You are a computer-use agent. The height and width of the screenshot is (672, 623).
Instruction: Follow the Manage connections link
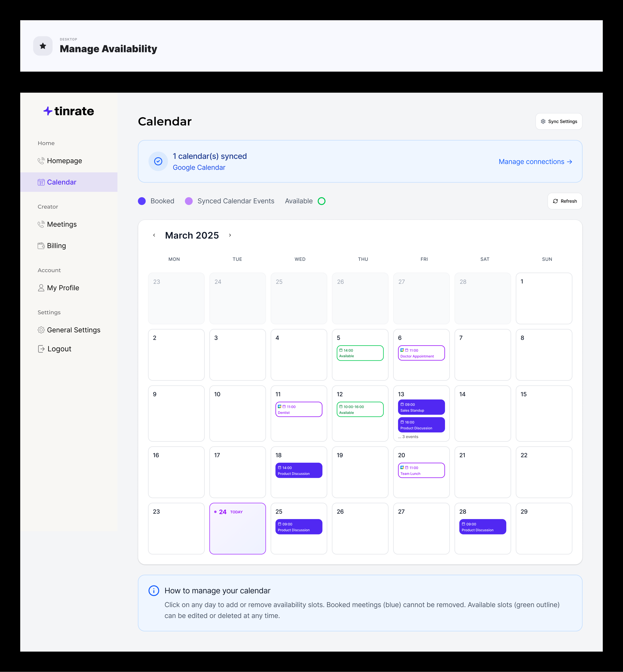[535, 162]
